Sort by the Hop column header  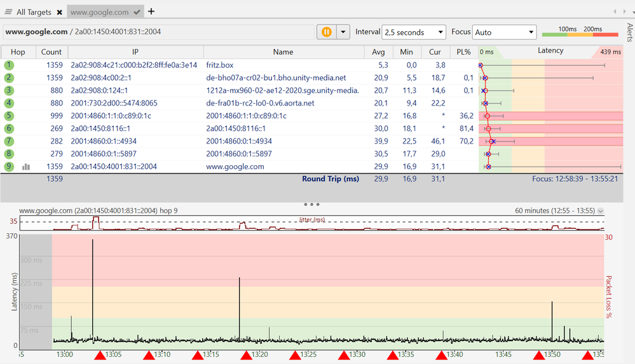[18, 52]
